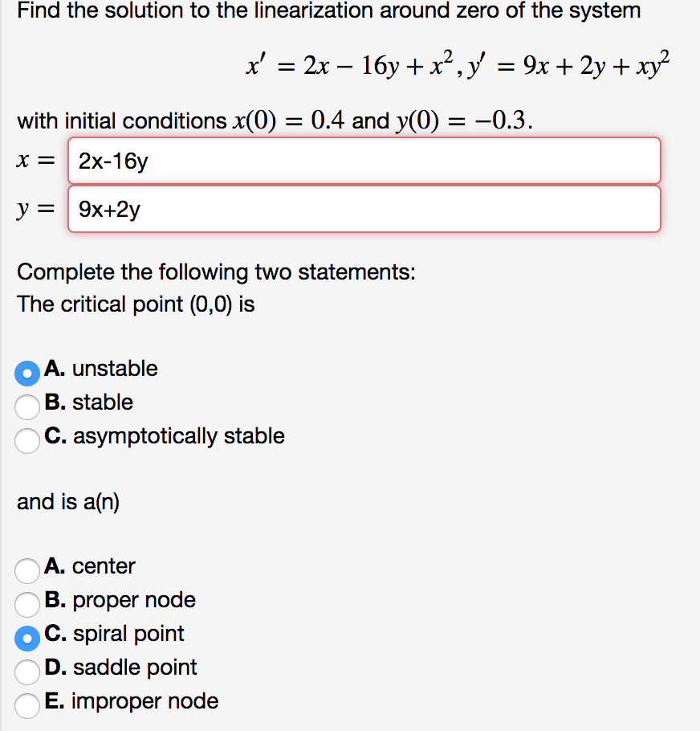Select radio option B stable
The height and width of the screenshot is (731, 700).
point(26,406)
